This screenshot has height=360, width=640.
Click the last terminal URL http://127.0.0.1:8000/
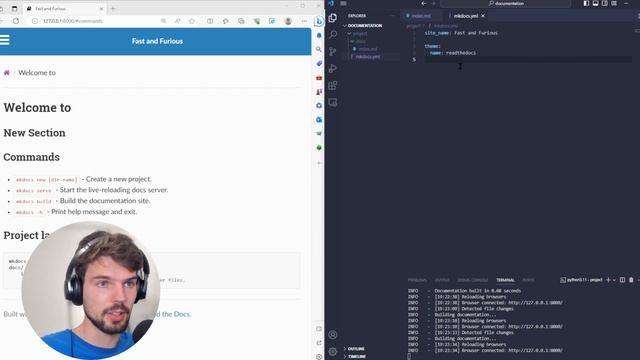(x=535, y=350)
